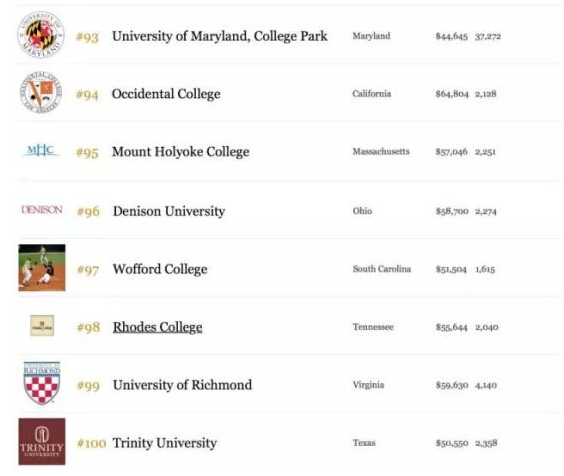
Task: Click the maroon Trinity University logo
Action: (42, 441)
